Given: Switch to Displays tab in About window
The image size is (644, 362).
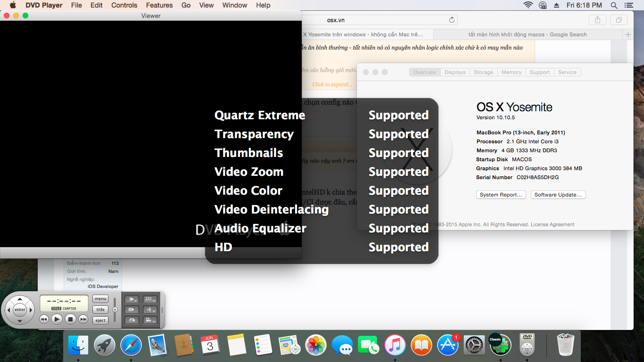Looking at the screenshot, I should pos(455,72).
